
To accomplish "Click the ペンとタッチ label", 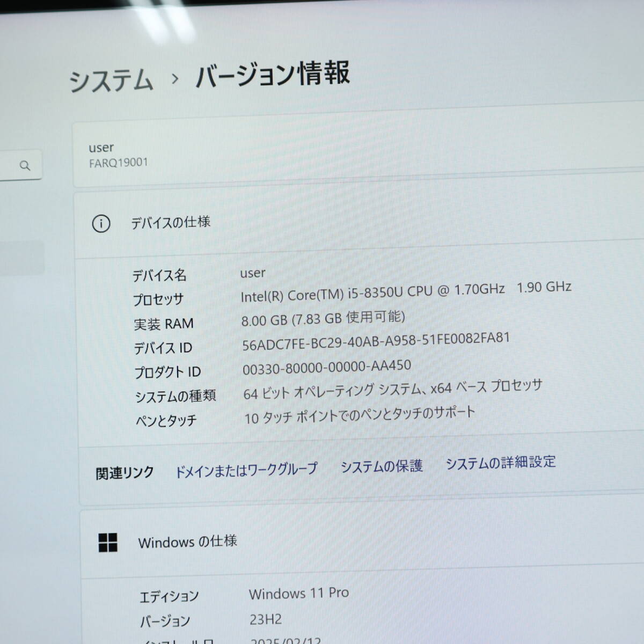I will tap(166, 421).
